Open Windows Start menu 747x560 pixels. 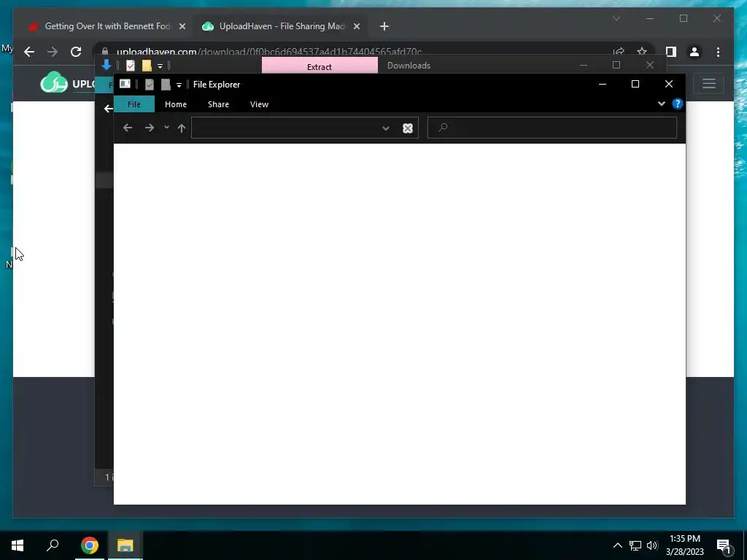click(x=18, y=545)
